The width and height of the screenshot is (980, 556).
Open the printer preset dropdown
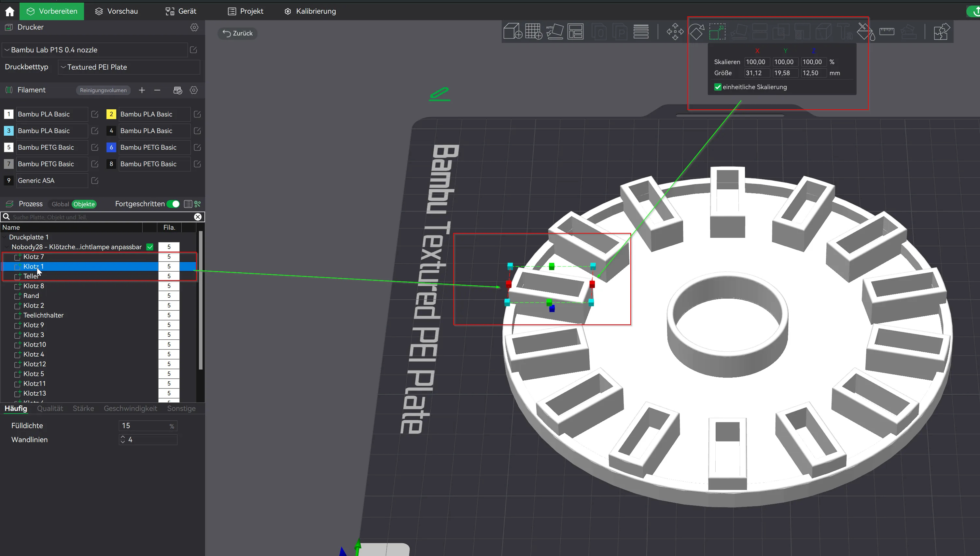95,50
